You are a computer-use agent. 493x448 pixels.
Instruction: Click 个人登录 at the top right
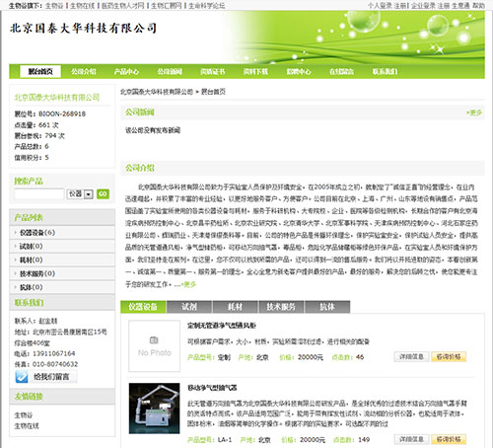coord(380,6)
